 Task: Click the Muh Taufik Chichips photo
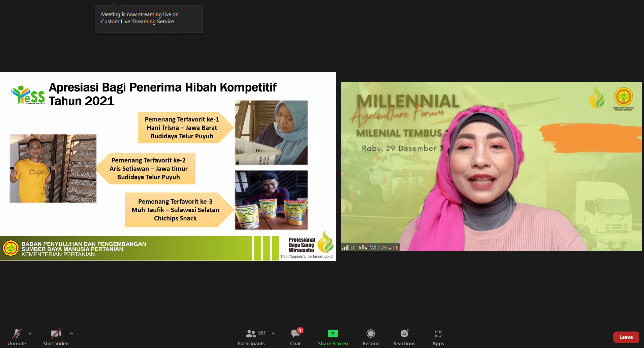(271, 200)
